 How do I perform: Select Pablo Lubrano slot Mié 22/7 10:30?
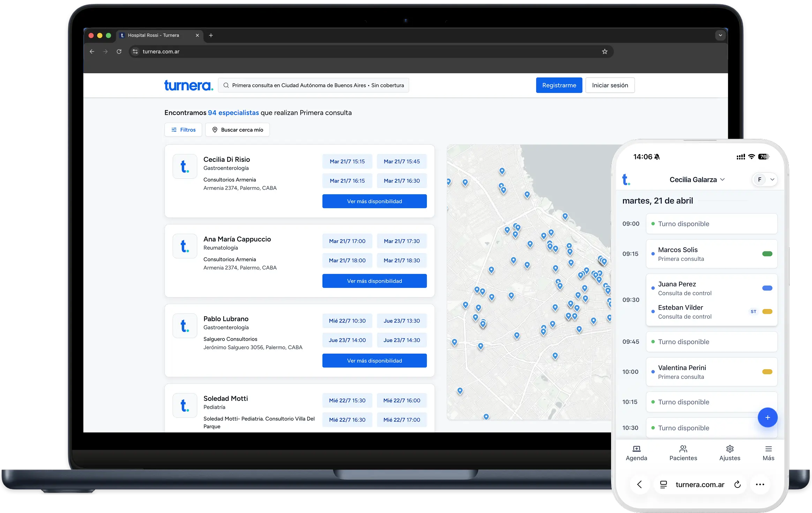347,320
